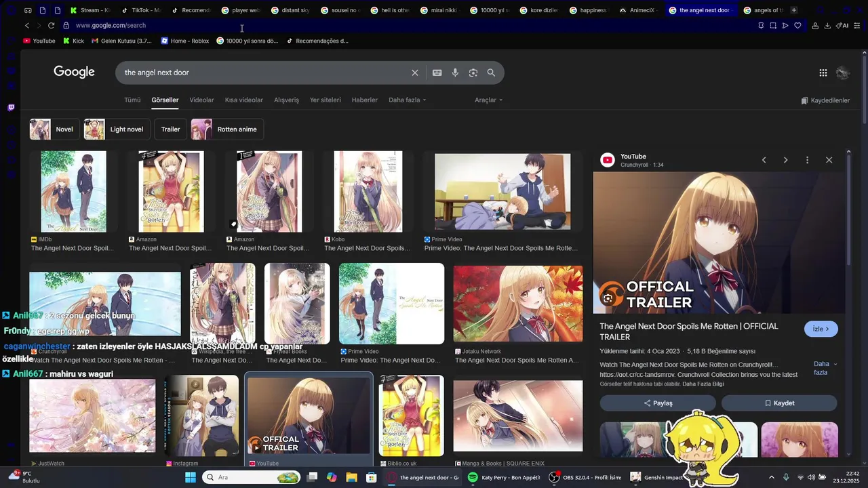Image resolution: width=868 pixels, height=488 pixels.
Task: Close the image preview panel
Action: tap(829, 160)
